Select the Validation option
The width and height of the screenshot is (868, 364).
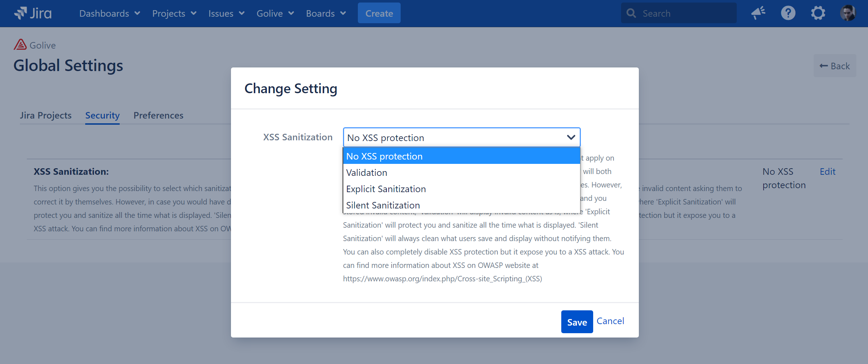(x=367, y=173)
